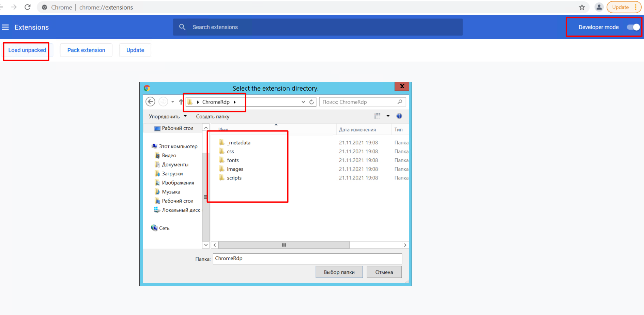Screen dimensions: 644x315
Task: Select the scripts folder
Action: tap(234, 178)
